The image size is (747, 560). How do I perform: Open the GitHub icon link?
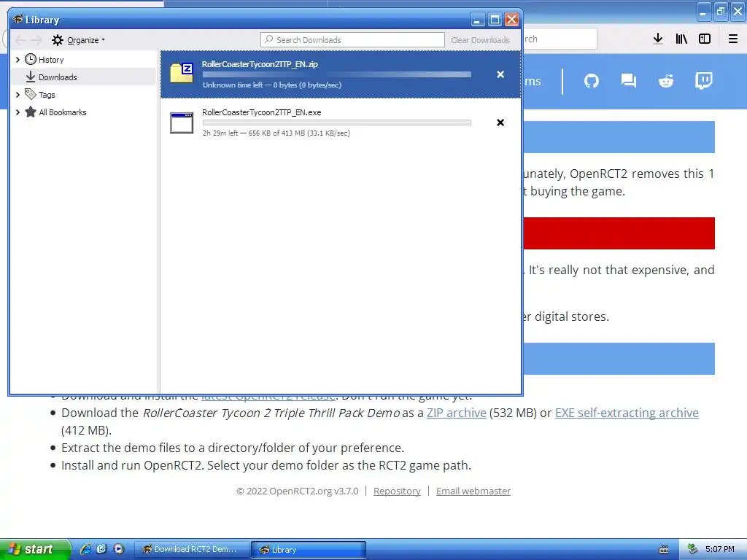tap(591, 81)
